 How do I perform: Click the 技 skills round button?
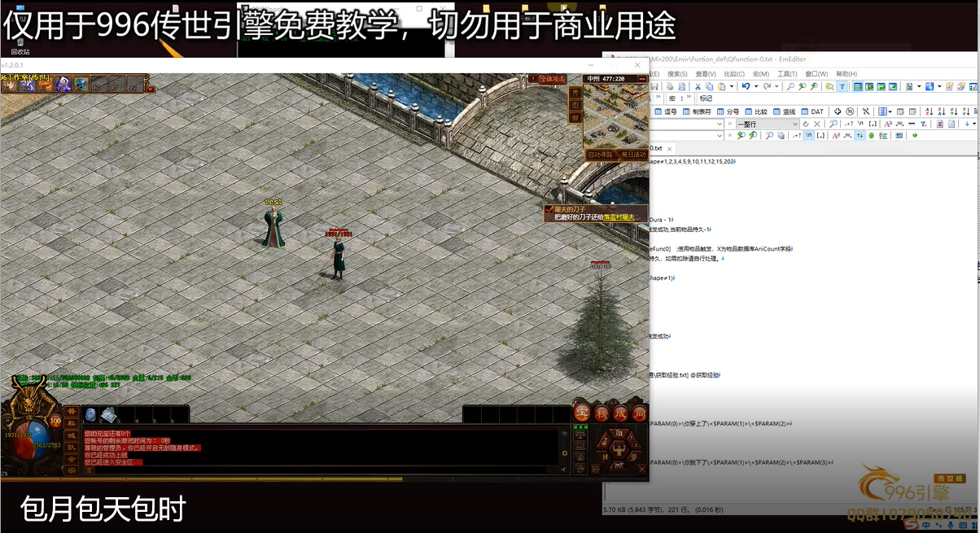point(602,413)
